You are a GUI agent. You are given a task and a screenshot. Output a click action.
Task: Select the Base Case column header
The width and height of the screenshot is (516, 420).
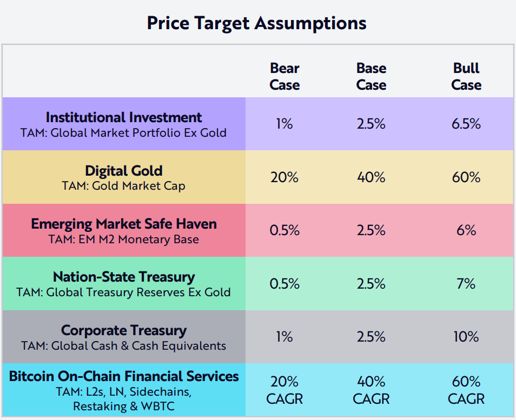pos(371,76)
